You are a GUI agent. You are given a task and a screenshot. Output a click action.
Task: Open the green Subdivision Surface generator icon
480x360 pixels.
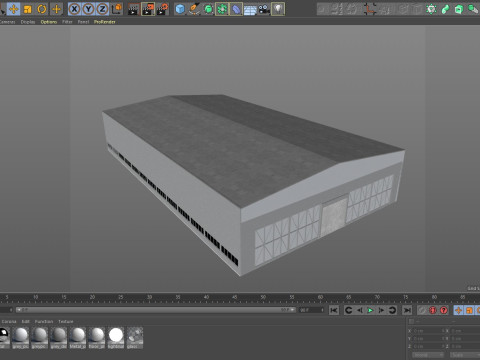[208, 9]
